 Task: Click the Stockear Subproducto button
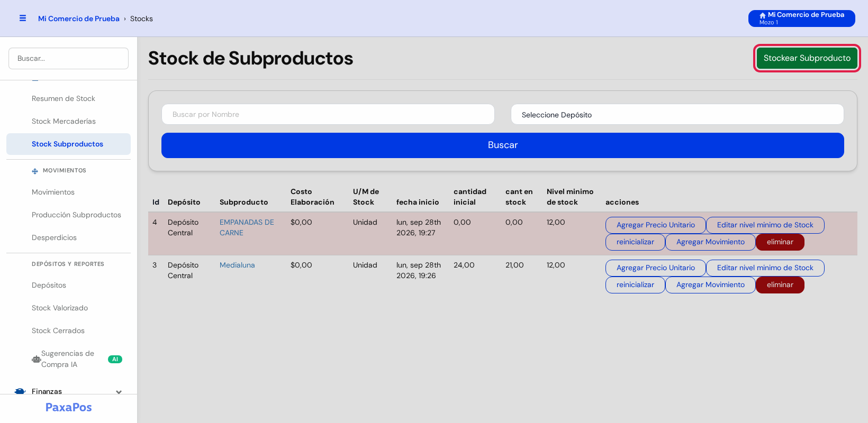pyautogui.click(x=807, y=58)
